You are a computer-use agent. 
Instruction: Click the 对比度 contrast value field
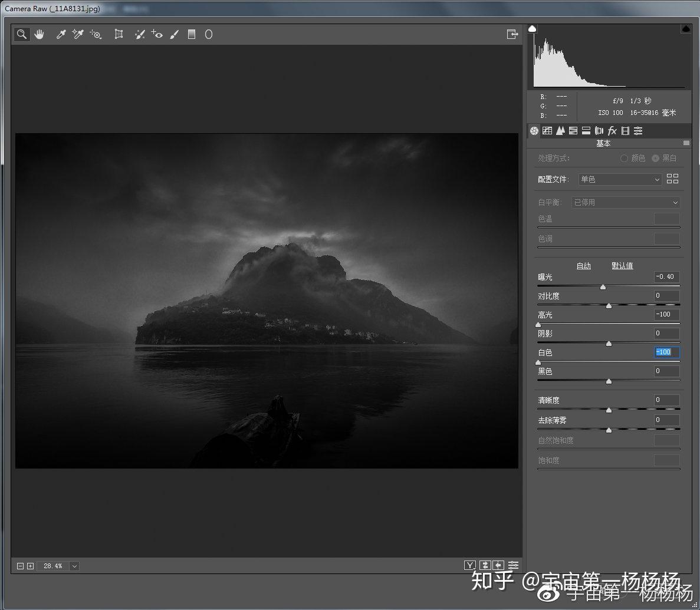(666, 295)
